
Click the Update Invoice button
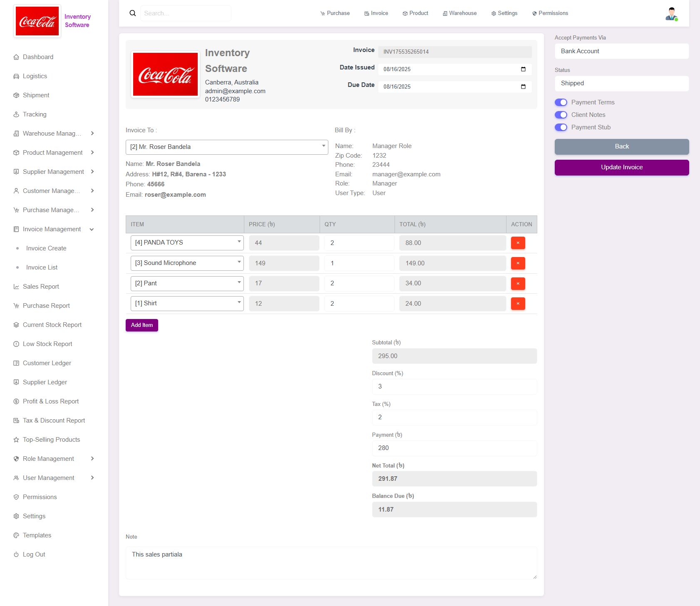tap(621, 167)
